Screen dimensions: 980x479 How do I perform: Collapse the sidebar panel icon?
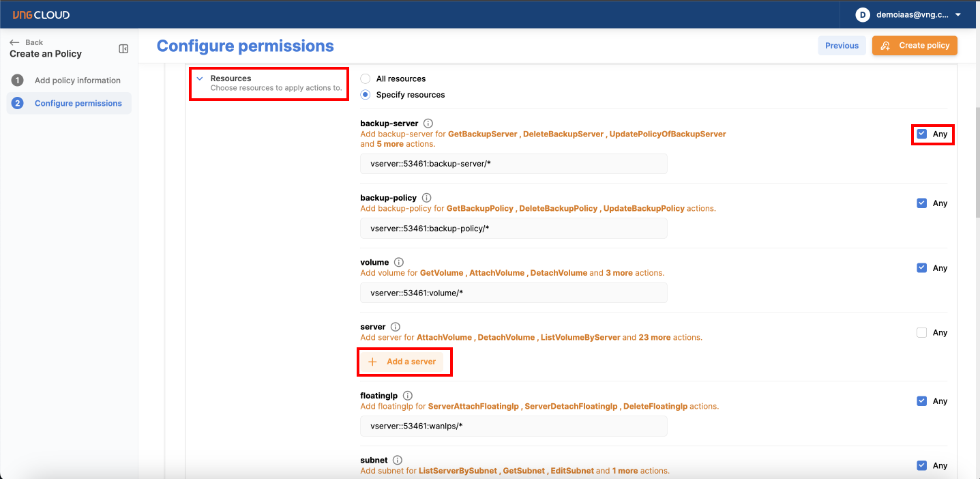123,48
